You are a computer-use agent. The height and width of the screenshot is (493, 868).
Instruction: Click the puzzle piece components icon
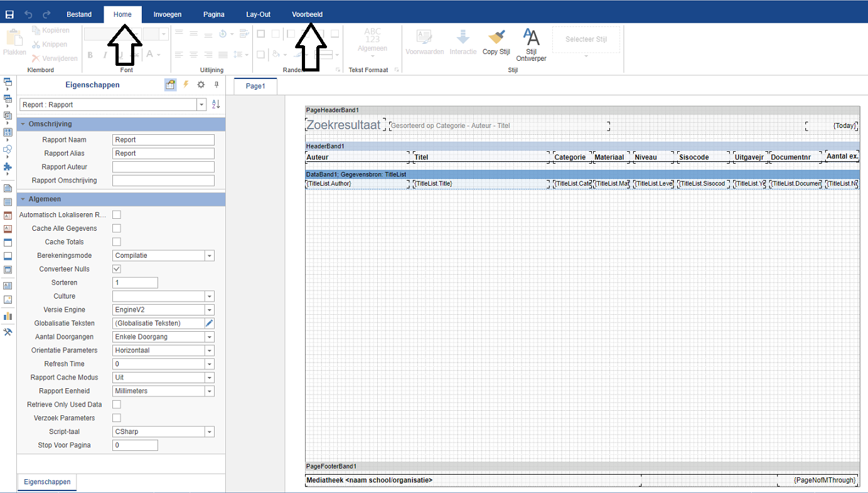click(x=8, y=167)
